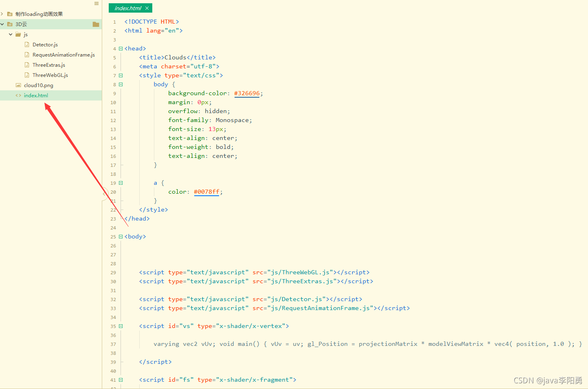Collapse the 3D云 project folder
This screenshot has width=588, height=389.
coord(2,24)
